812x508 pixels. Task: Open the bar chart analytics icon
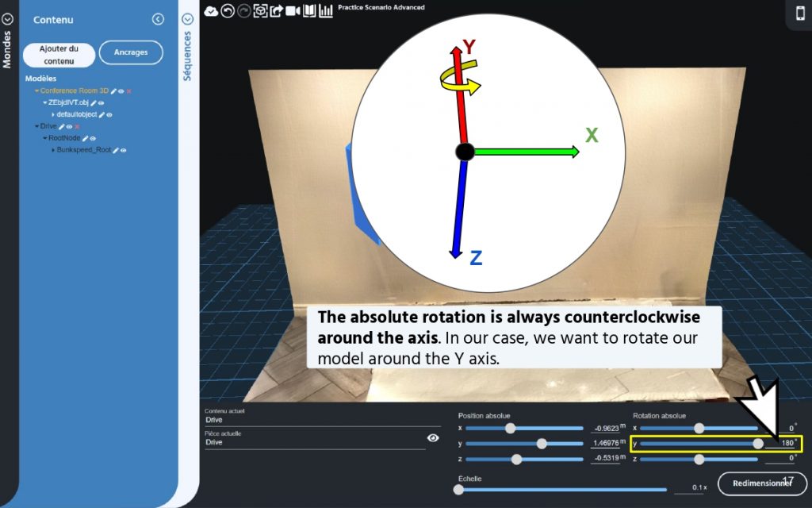point(326,11)
